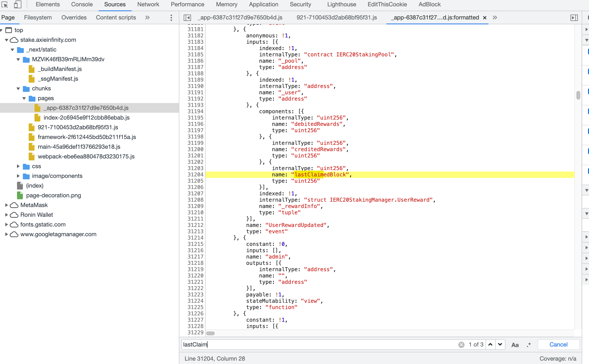Open the Application panel
The height and width of the screenshot is (364, 589).
click(x=264, y=4)
